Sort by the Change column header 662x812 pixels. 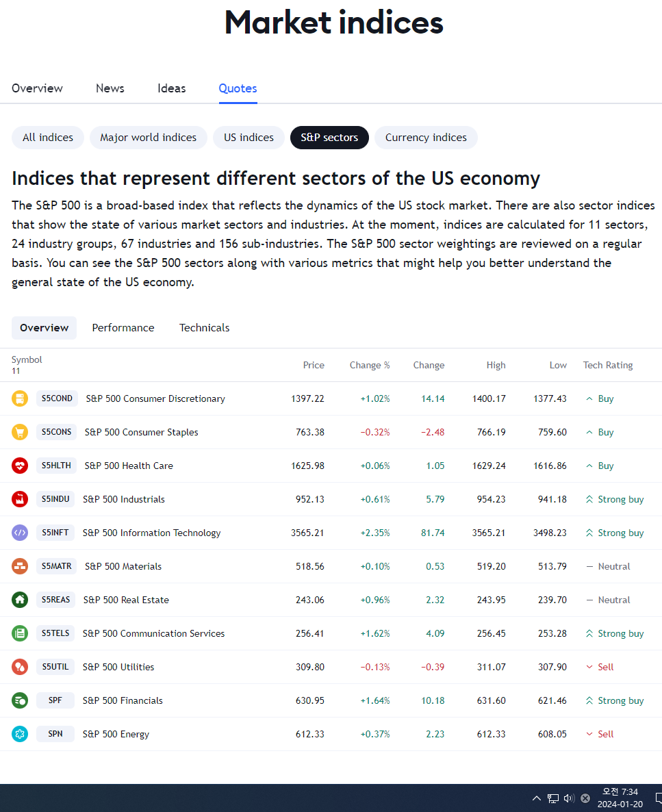[x=429, y=365]
